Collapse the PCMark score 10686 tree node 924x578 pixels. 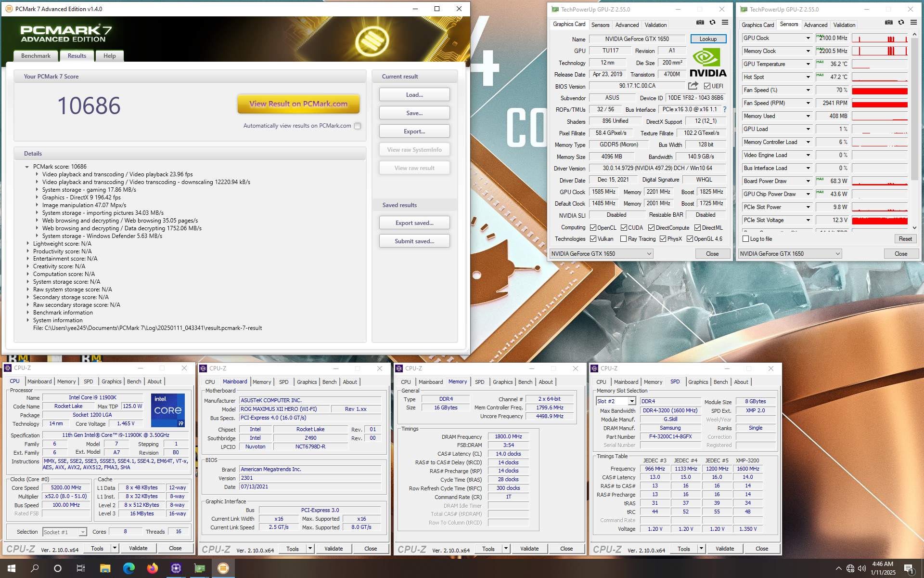[x=27, y=167]
